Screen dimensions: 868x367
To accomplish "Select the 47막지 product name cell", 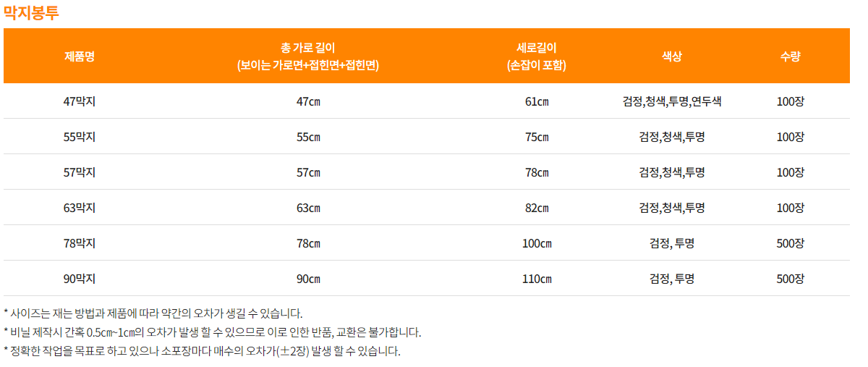I will coord(80,101).
